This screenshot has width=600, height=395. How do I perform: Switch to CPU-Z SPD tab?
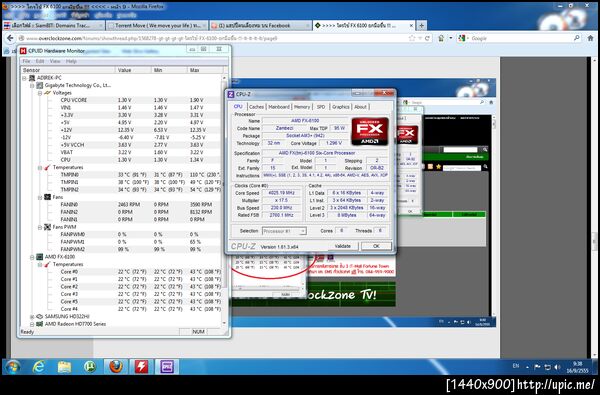pos(321,107)
